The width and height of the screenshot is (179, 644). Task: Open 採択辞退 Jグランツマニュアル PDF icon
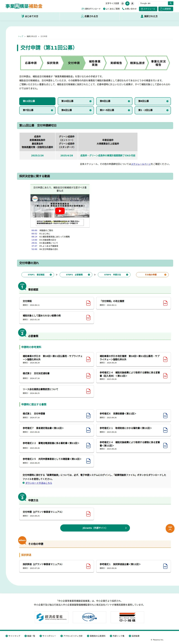pyautogui.click(x=88, y=566)
